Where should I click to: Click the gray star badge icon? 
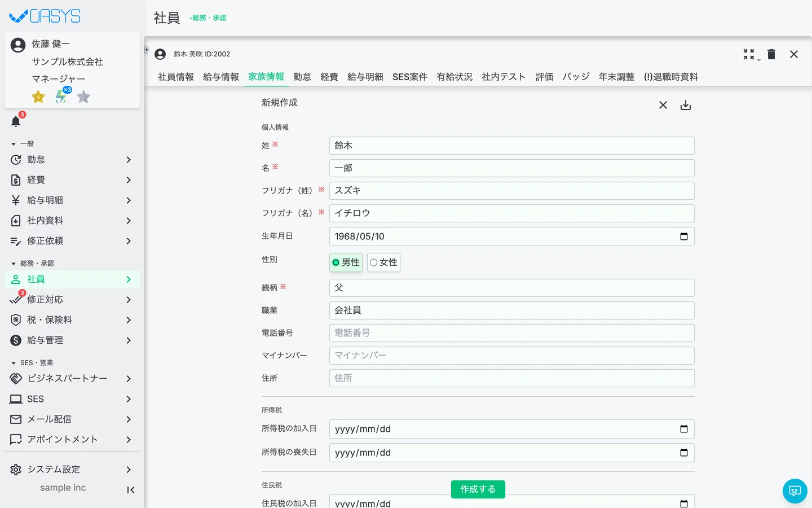(83, 97)
